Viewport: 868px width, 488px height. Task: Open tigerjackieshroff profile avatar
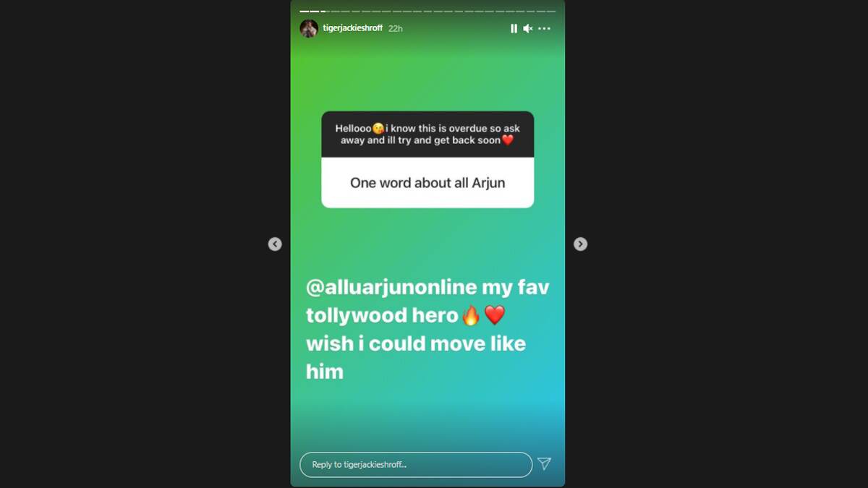click(x=309, y=28)
